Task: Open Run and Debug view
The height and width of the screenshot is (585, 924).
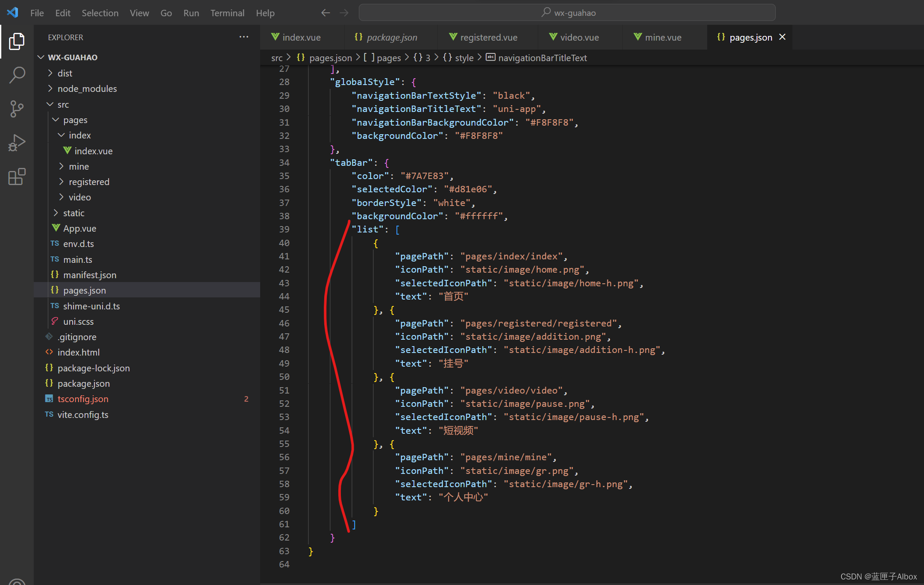Action: (17, 143)
